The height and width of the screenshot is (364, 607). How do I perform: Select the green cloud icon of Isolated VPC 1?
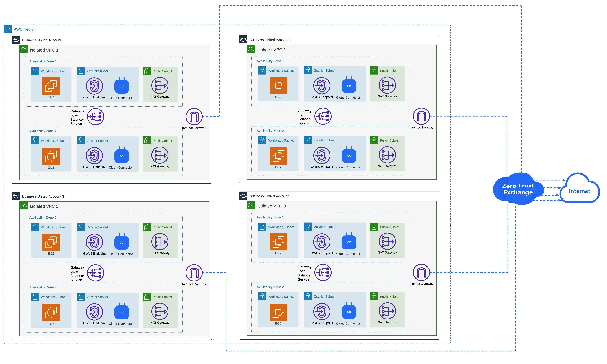pyautogui.click(x=24, y=49)
